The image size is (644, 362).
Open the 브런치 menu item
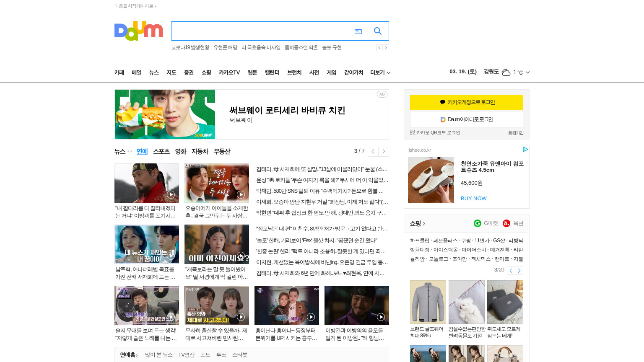tap(294, 72)
